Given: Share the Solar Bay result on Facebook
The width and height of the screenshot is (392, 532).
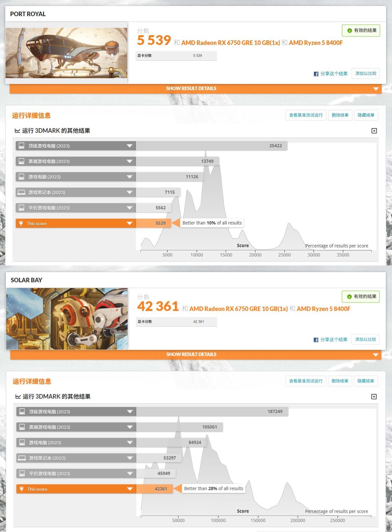Looking at the screenshot, I should pyautogui.click(x=330, y=339).
